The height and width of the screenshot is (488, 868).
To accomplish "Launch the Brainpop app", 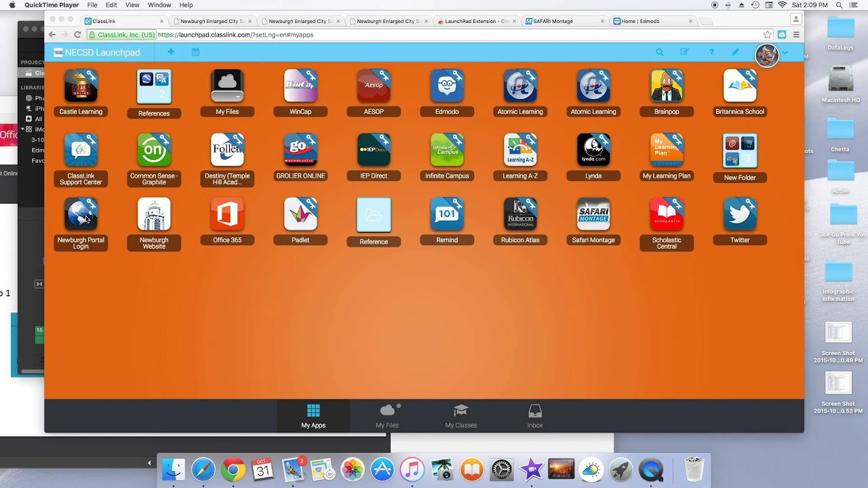I will pos(667,86).
